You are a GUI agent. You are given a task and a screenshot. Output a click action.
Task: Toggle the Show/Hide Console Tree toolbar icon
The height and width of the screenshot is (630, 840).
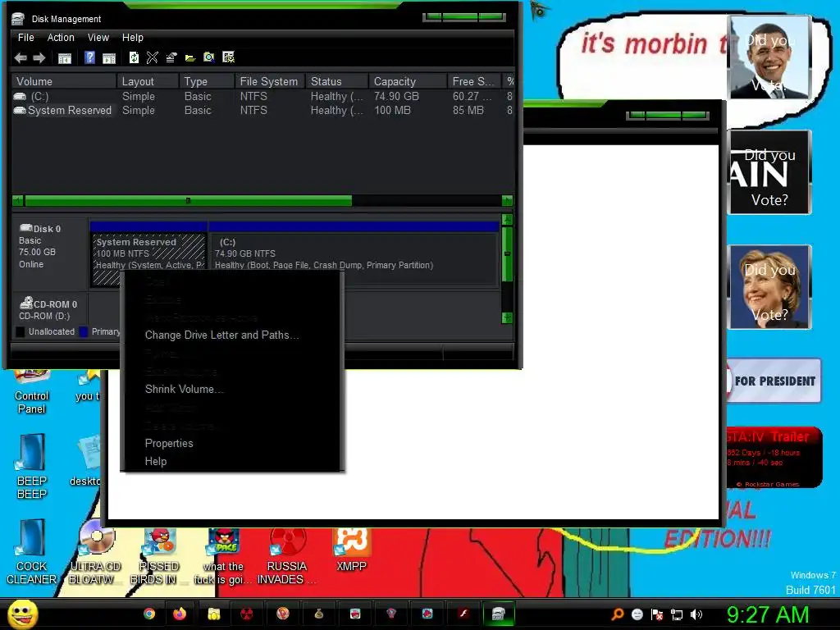(64, 58)
